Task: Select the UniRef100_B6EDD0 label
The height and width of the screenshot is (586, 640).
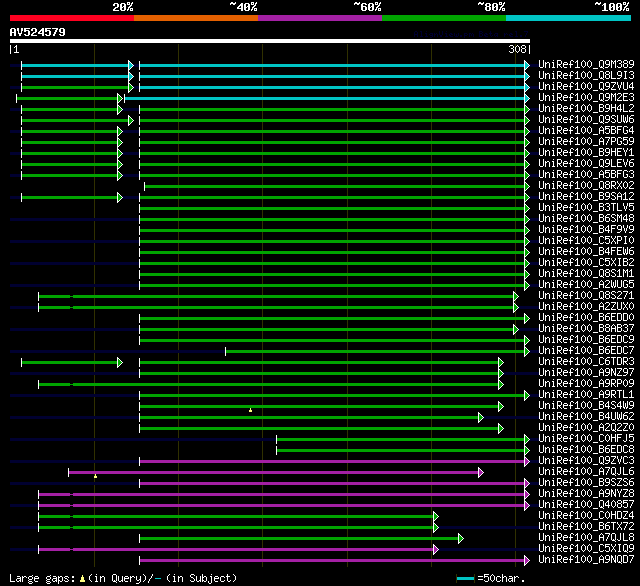Action: point(586,317)
